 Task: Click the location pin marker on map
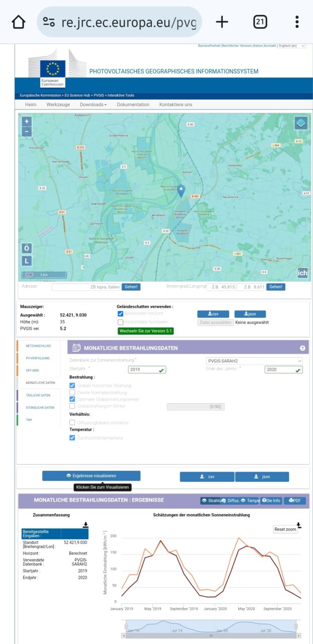(181, 191)
